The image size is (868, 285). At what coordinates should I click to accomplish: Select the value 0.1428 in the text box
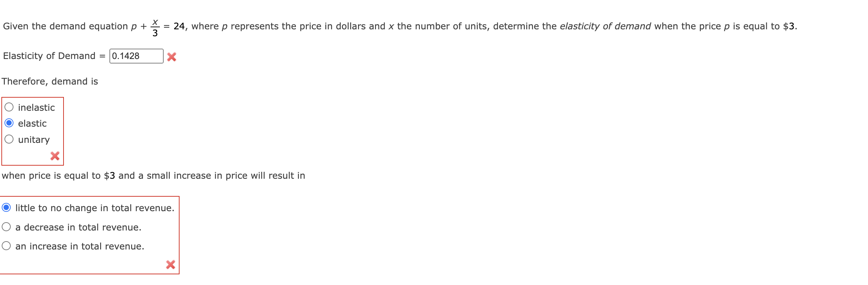[125, 56]
